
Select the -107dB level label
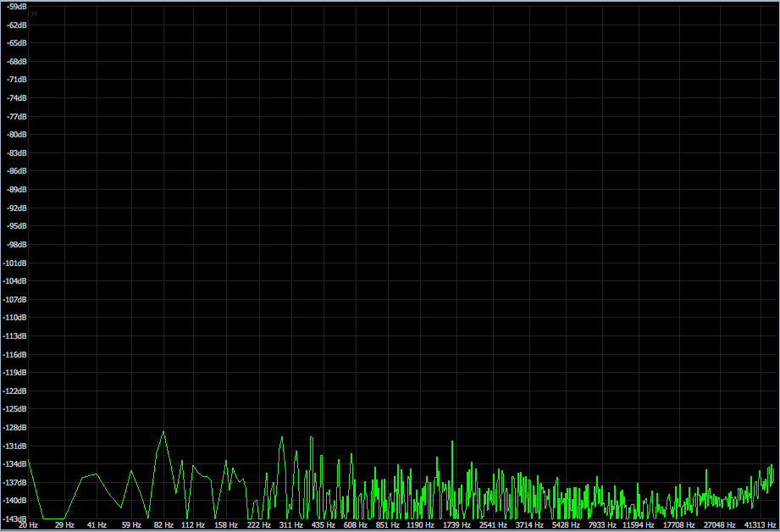(x=15, y=299)
